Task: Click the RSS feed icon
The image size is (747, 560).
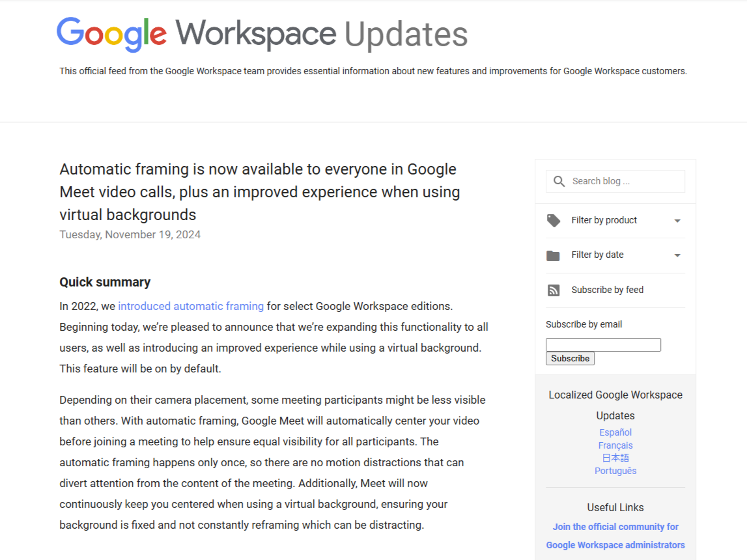Action: (x=553, y=290)
